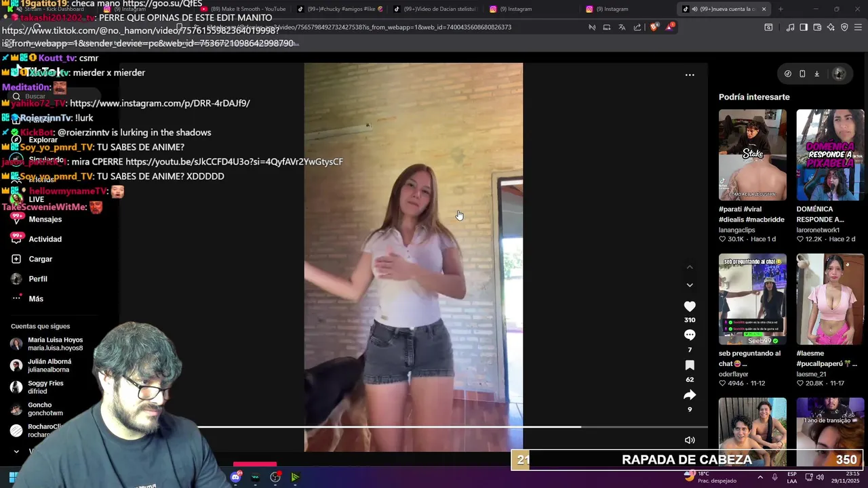Open the weather widget in taskbar
Image resolution: width=868 pixels, height=488 pixels.
[x=709, y=477]
